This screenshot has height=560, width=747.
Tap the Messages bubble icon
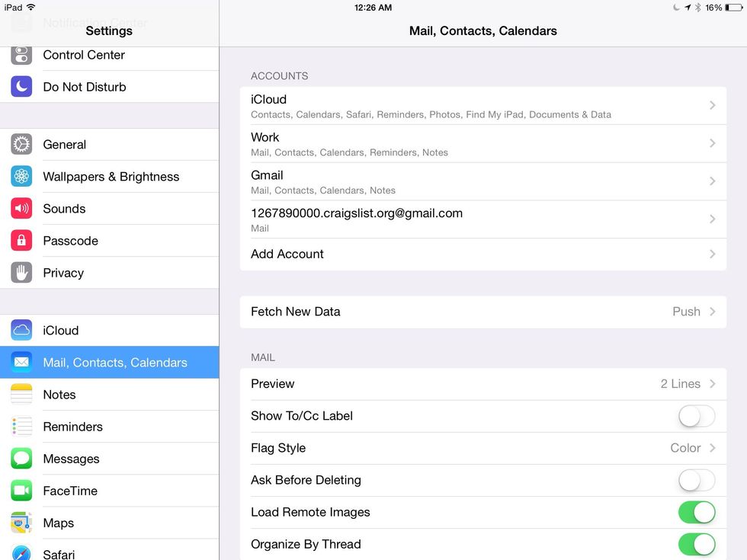pos(21,459)
